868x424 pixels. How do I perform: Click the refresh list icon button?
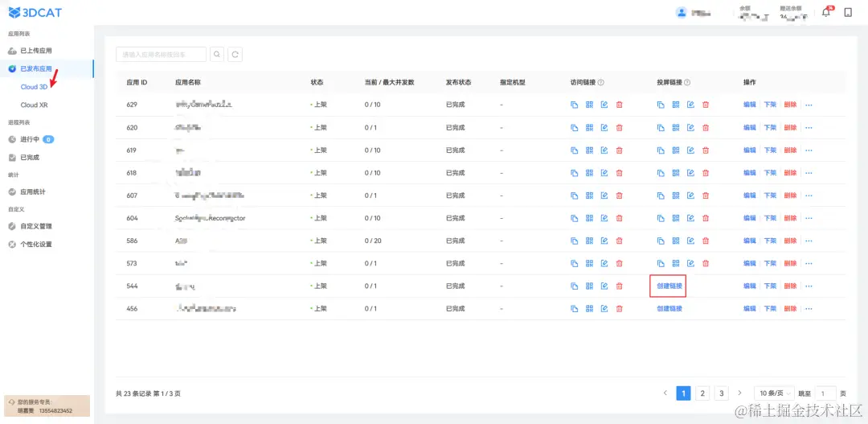235,55
